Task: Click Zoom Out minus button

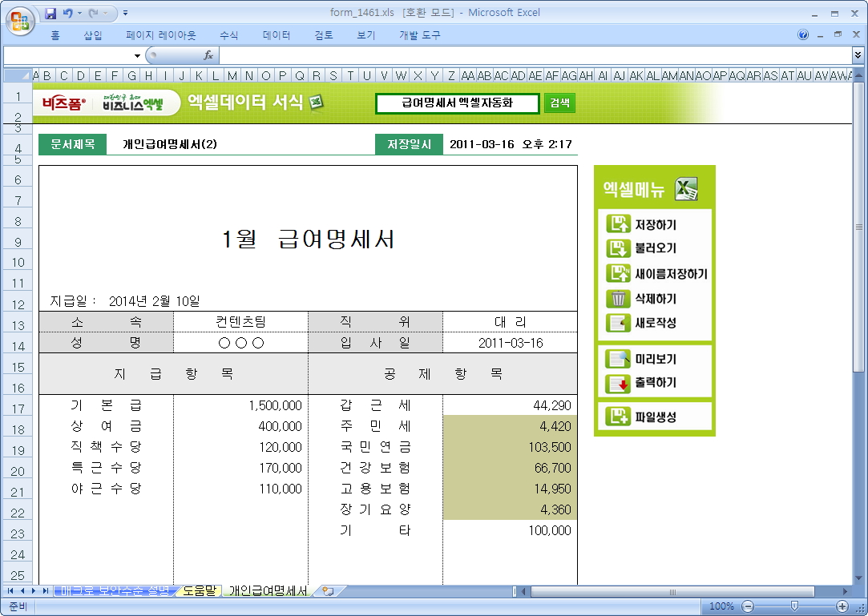Action: tap(748, 606)
